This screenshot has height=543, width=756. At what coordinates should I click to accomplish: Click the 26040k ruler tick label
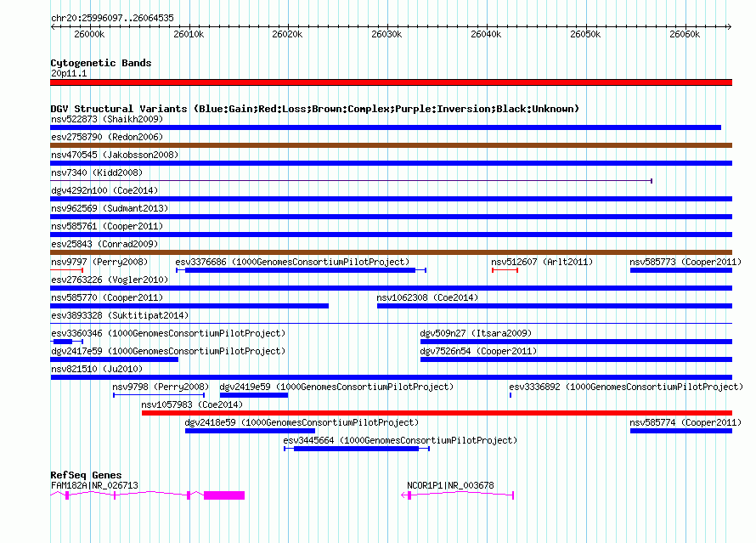click(x=486, y=34)
